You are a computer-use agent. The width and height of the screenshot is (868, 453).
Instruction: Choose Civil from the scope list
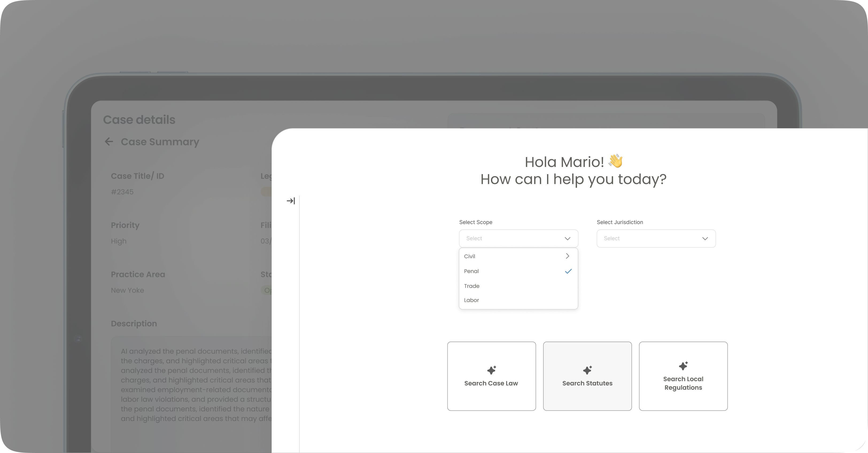[470, 256]
